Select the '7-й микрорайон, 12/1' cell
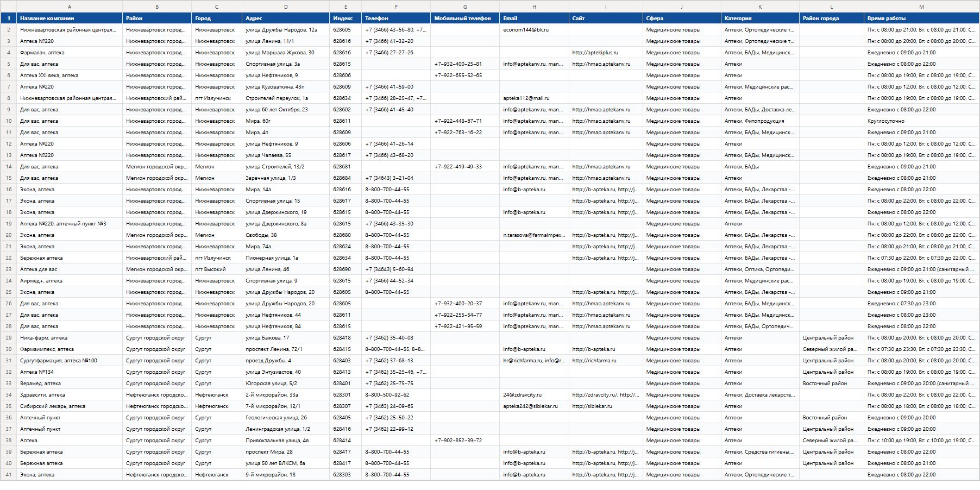The height and width of the screenshot is (490, 980). (286, 406)
